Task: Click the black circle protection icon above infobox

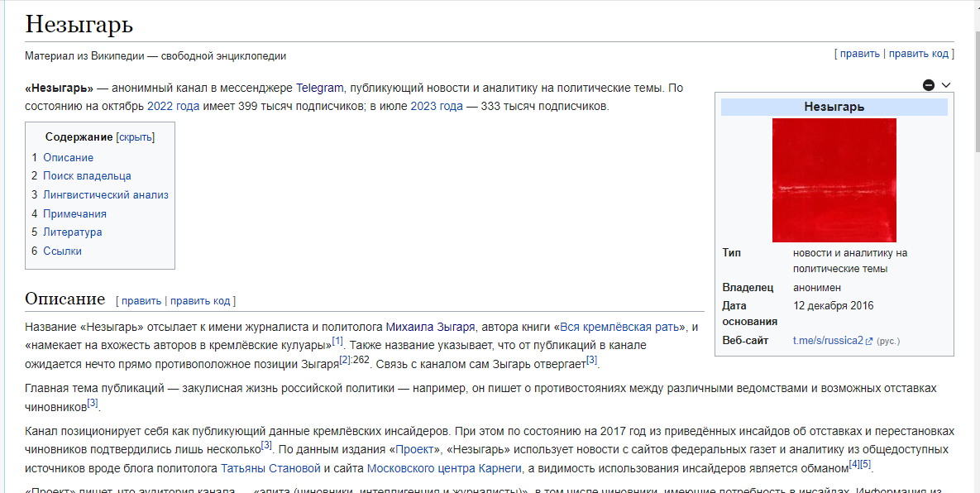Action: point(929,85)
